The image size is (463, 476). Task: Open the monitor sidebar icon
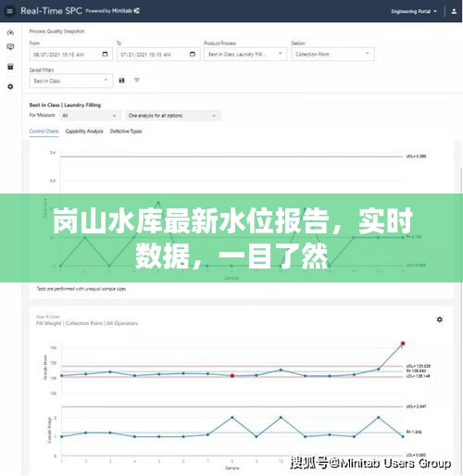10,46
